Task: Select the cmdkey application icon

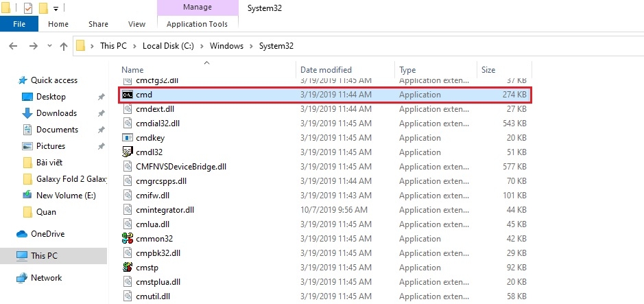Action: pos(128,138)
